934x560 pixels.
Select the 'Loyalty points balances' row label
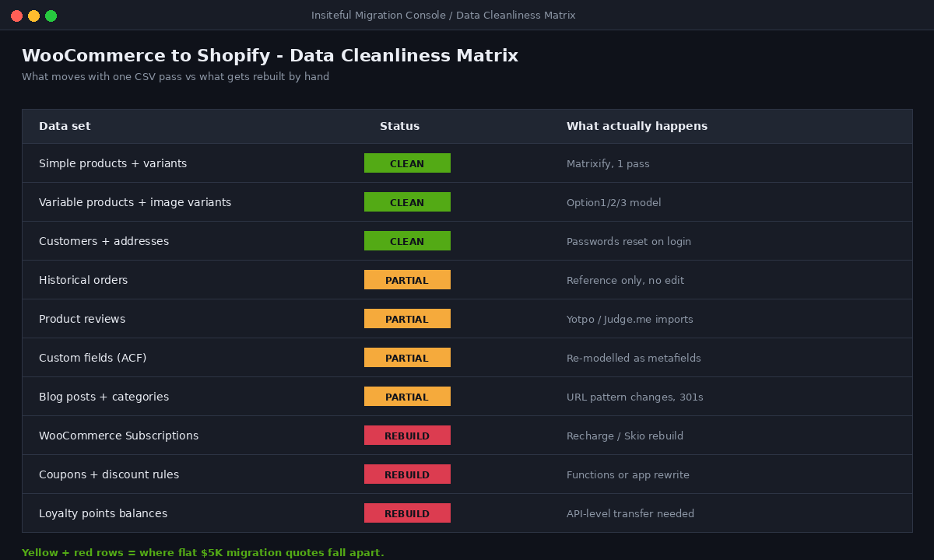(103, 513)
